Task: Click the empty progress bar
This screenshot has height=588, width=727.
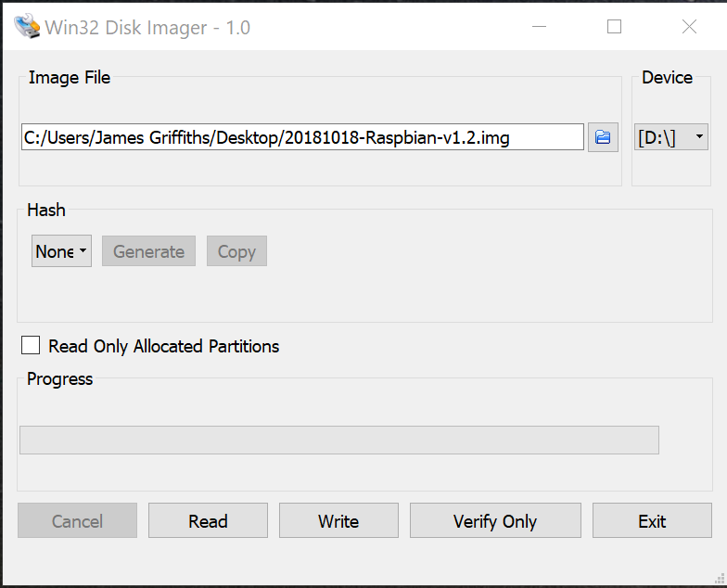Action: (339, 440)
